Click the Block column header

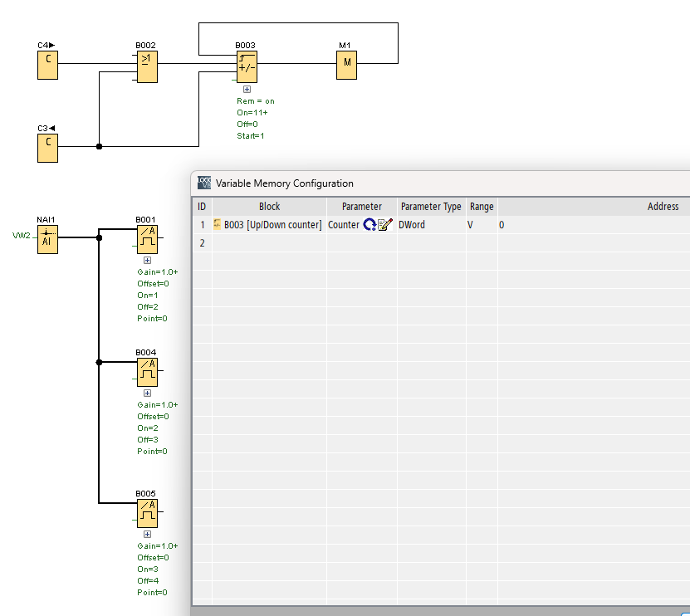click(269, 207)
